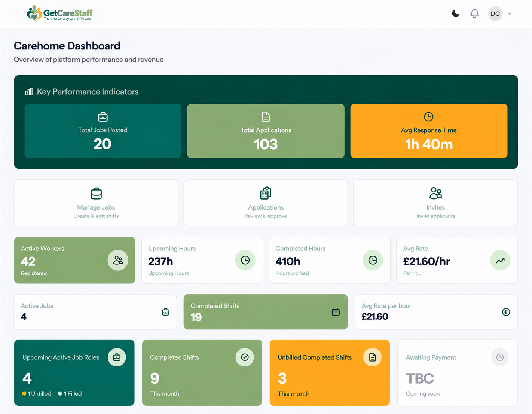Click the Carehome Dashboard heading
Image resolution: width=532 pixels, height=414 pixels.
coord(67,46)
